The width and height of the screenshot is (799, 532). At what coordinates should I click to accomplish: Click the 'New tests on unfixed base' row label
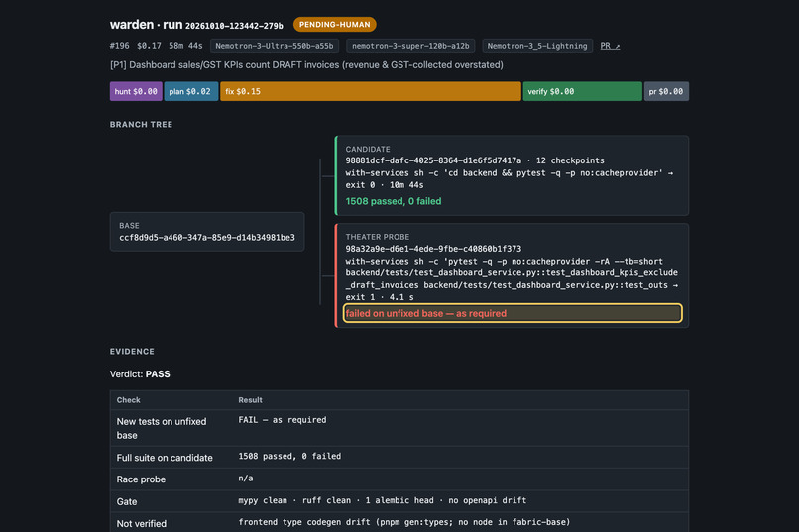[x=162, y=428]
